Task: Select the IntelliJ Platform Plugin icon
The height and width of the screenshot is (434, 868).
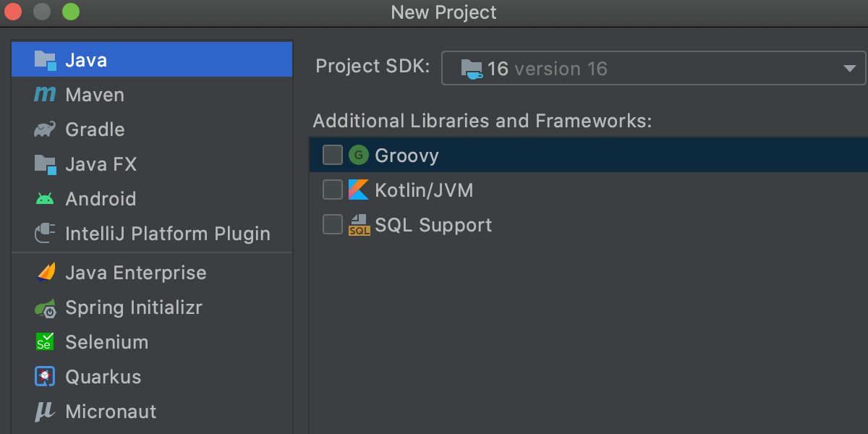Action: pos(45,234)
